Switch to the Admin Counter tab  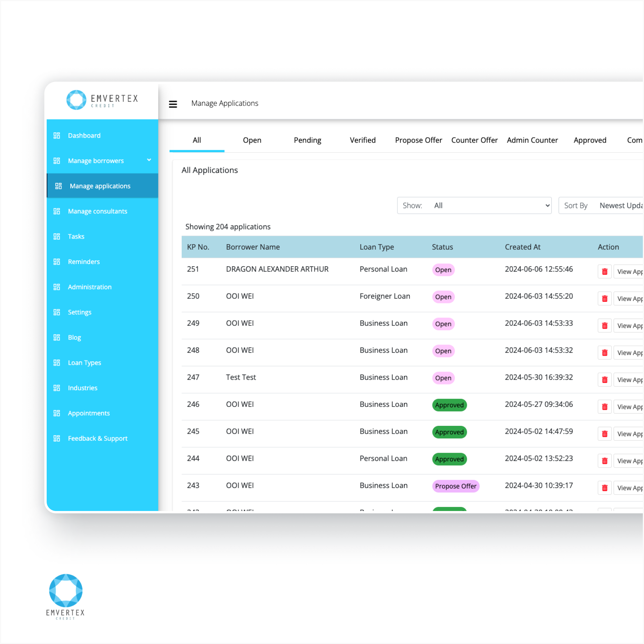click(532, 140)
